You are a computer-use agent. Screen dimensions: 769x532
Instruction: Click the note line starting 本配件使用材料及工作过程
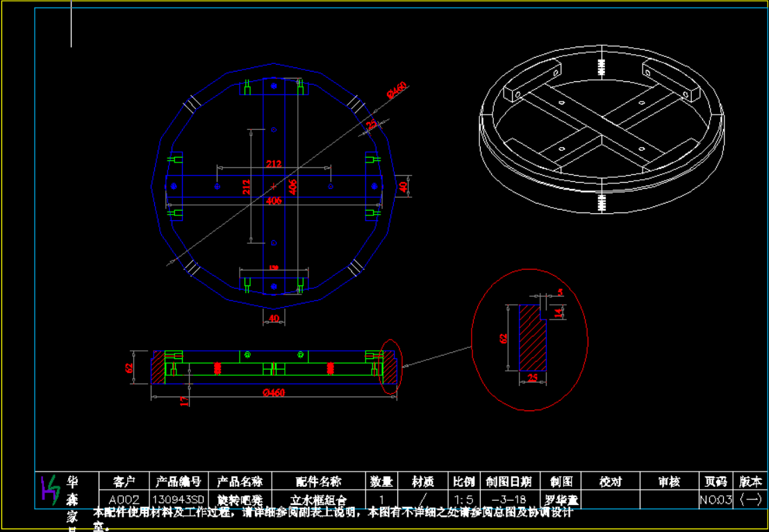click(x=333, y=513)
